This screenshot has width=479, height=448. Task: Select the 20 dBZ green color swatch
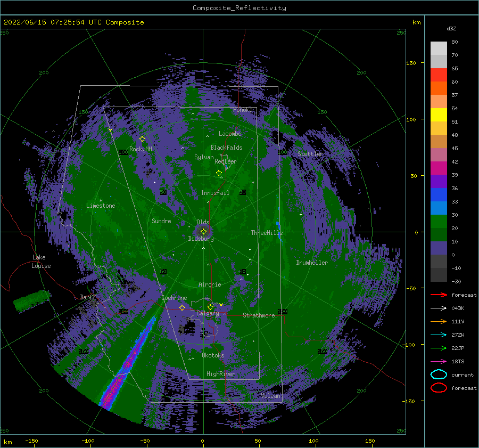(439, 222)
